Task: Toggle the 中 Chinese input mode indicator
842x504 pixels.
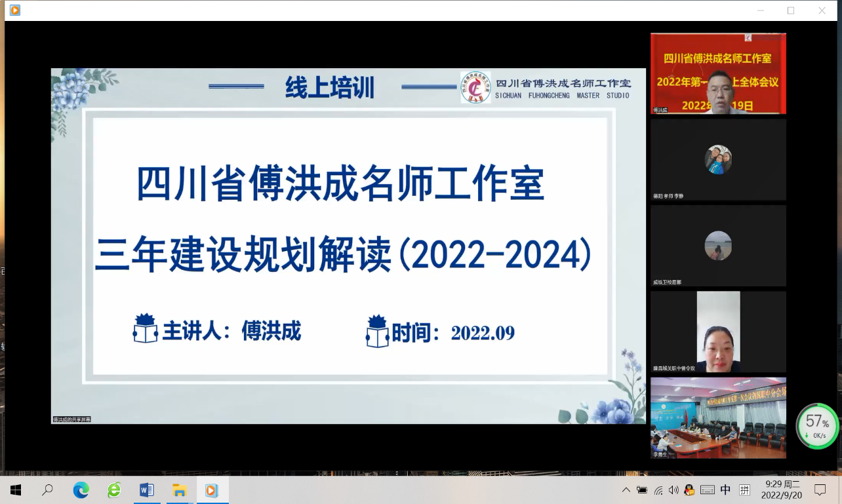Action: pyautogui.click(x=725, y=490)
